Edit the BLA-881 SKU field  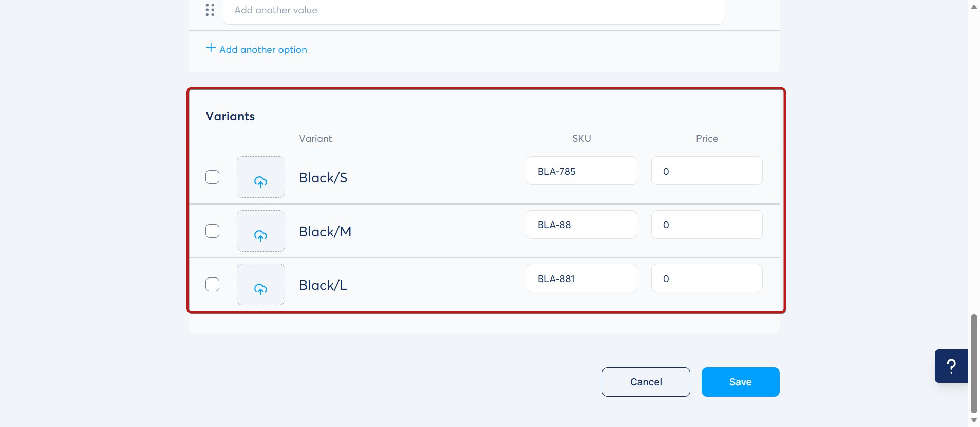(x=581, y=279)
